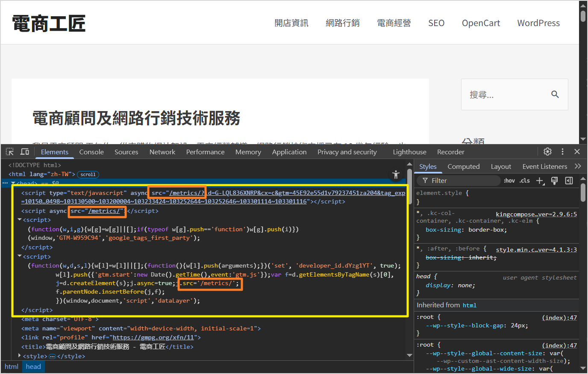The image size is (588, 374).
Task: Open Event Listeners styles tab
Action: (x=545, y=166)
